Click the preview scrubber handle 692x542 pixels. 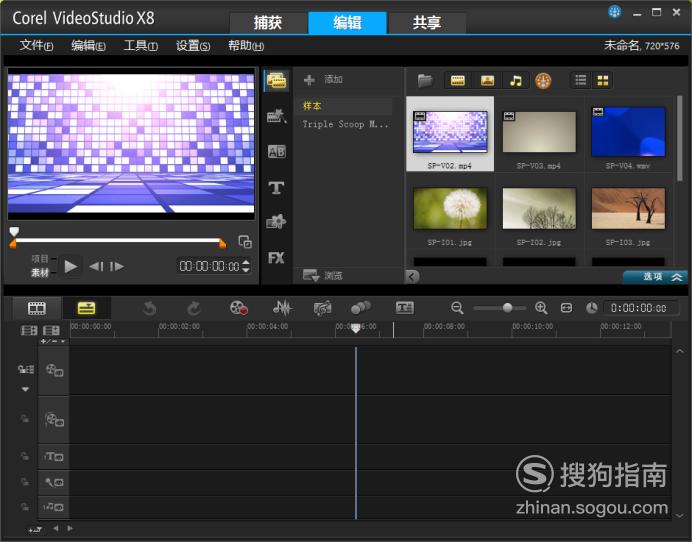(x=14, y=231)
